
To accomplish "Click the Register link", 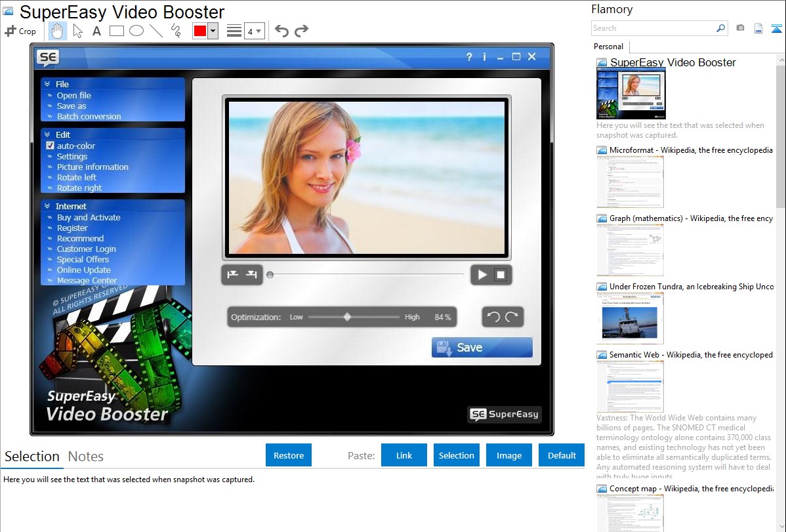I will pyautogui.click(x=72, y=228).
